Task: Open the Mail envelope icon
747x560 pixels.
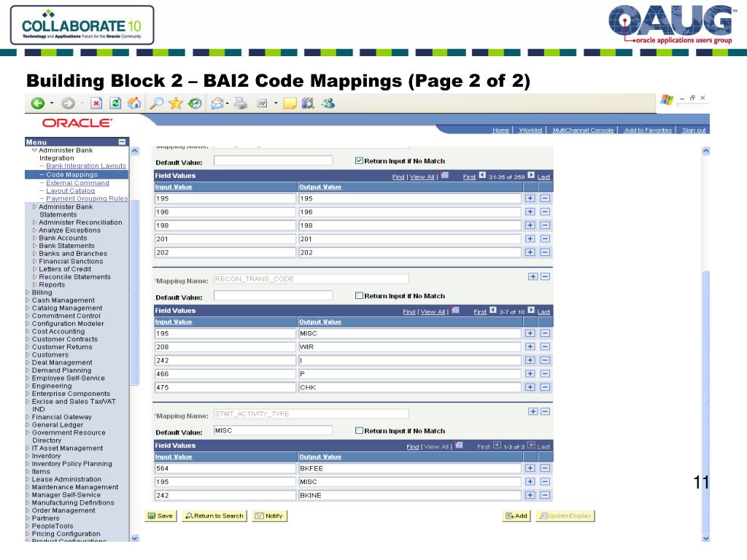Action: [217, 104]
